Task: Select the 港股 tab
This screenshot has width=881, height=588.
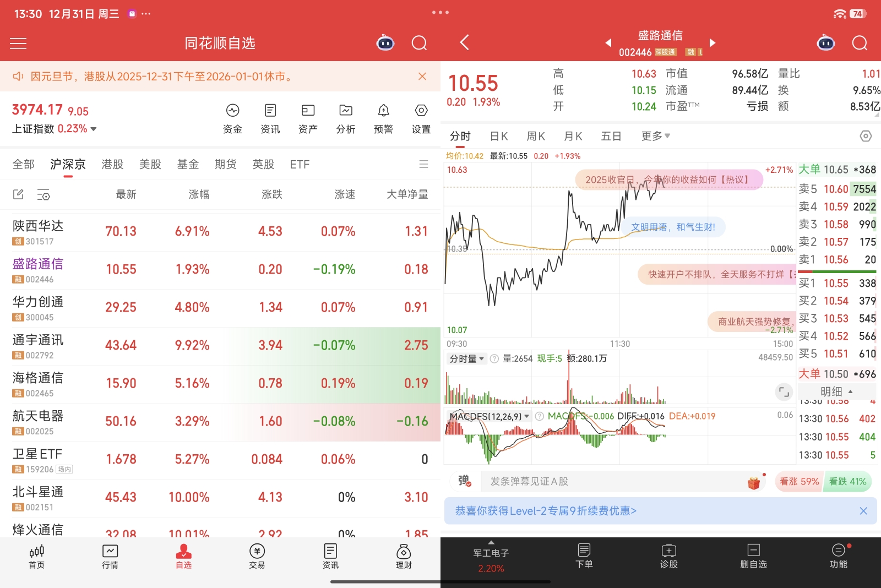Action: [x=112, y=164]
